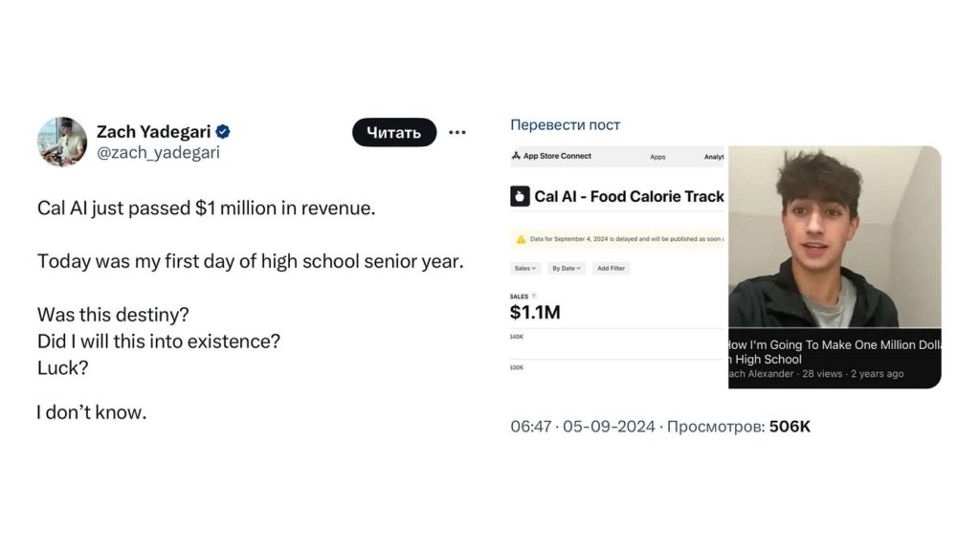This screenshot has width=980, height=551.
Task: Click the yellow warning triangle icon
Action: tap(521, 239)
